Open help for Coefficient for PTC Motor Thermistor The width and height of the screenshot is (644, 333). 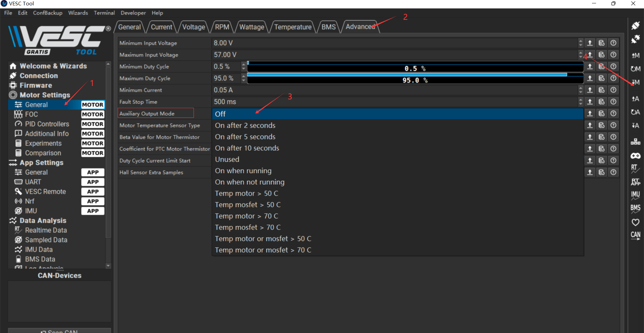click(613, 149)
